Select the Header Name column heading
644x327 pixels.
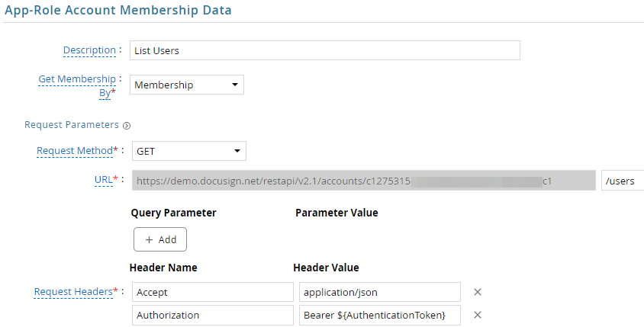coord(163,268)
